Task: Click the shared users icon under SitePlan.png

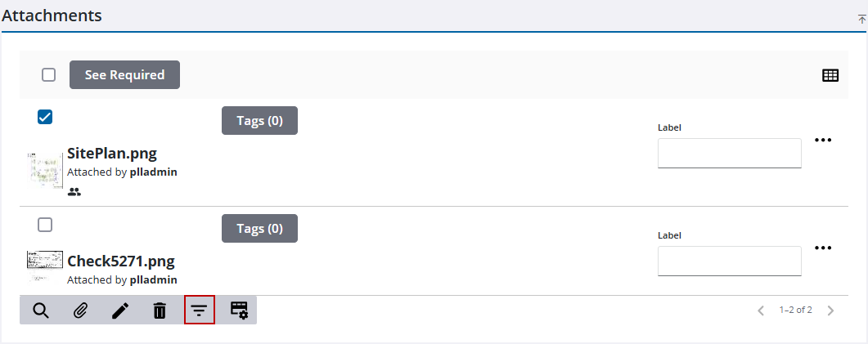Action: 74,192
